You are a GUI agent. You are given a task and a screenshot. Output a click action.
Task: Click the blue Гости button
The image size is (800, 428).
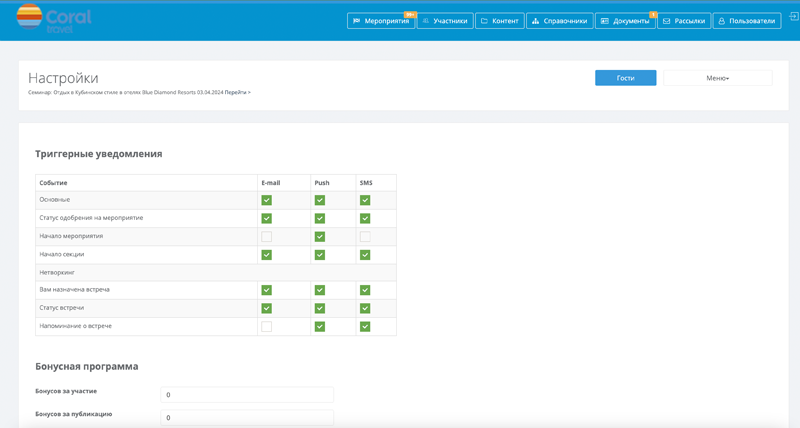point(625,78)
